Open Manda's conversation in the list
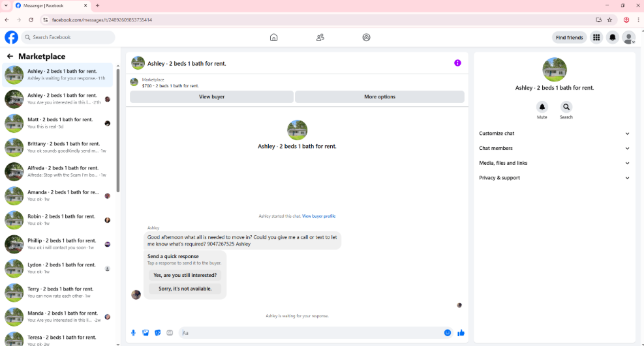This screenshot has width=644, height=346. (x=57, y=317)
